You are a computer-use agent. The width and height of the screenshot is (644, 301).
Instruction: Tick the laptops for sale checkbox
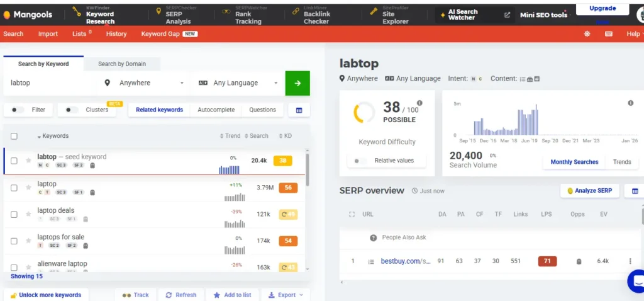click(x=14, y=241)
